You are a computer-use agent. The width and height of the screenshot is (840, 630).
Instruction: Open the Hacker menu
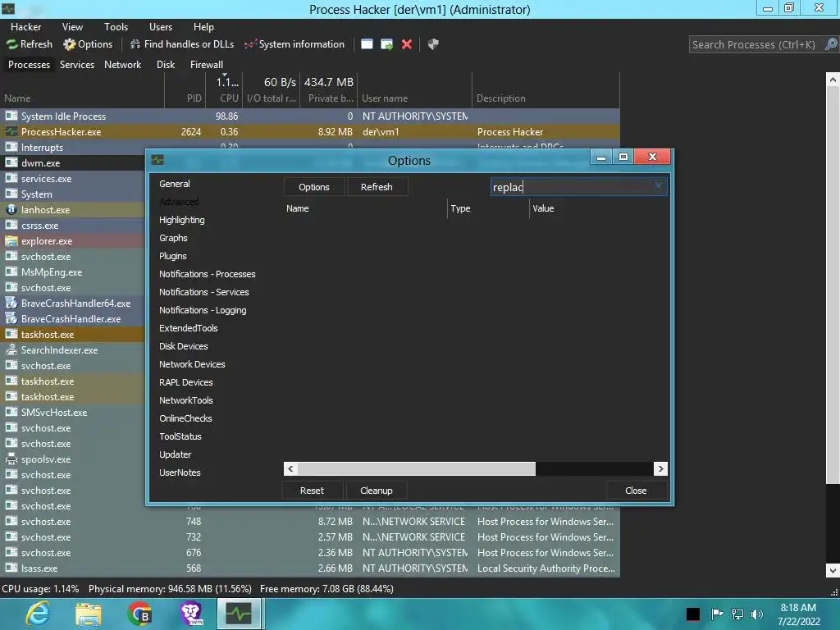[25, 27]
